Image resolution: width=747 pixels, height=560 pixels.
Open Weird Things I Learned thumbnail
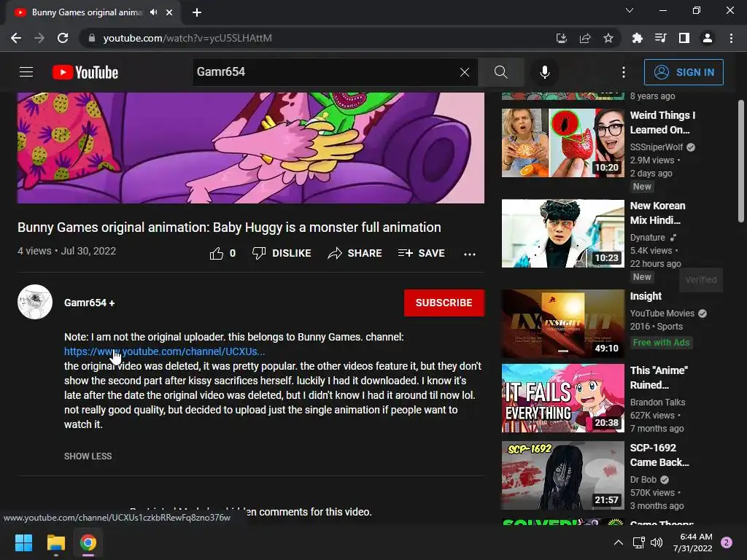(x=562, y=143)
